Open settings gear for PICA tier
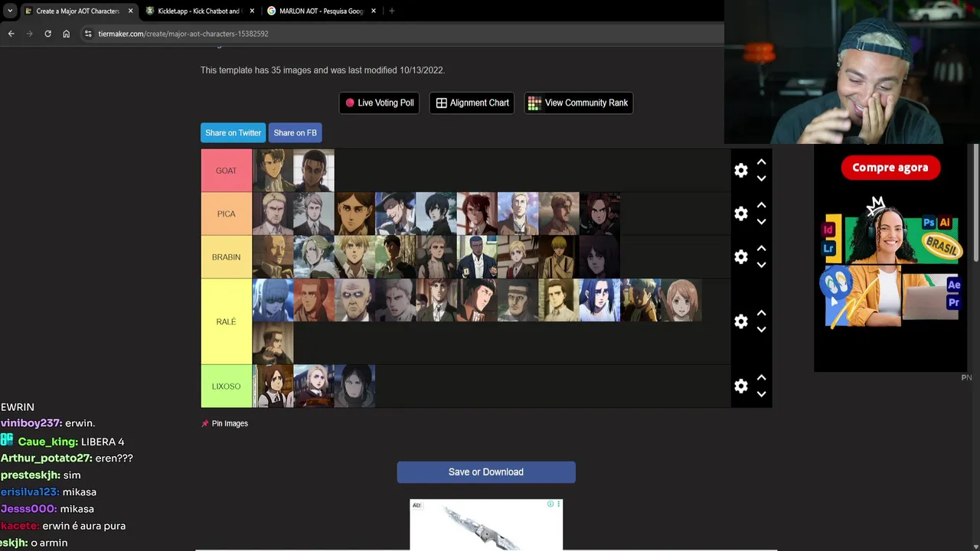The width and height of the screenshot is (980, 551). coord(741,214)
